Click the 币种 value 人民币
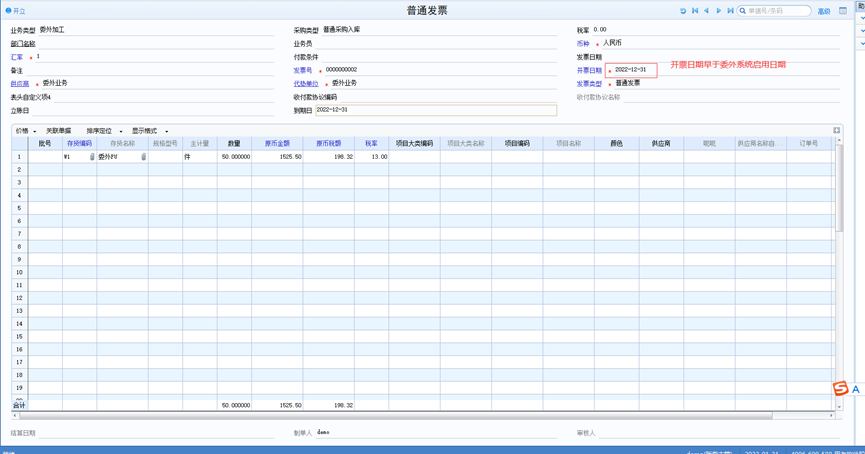 (x=612, y=43)
